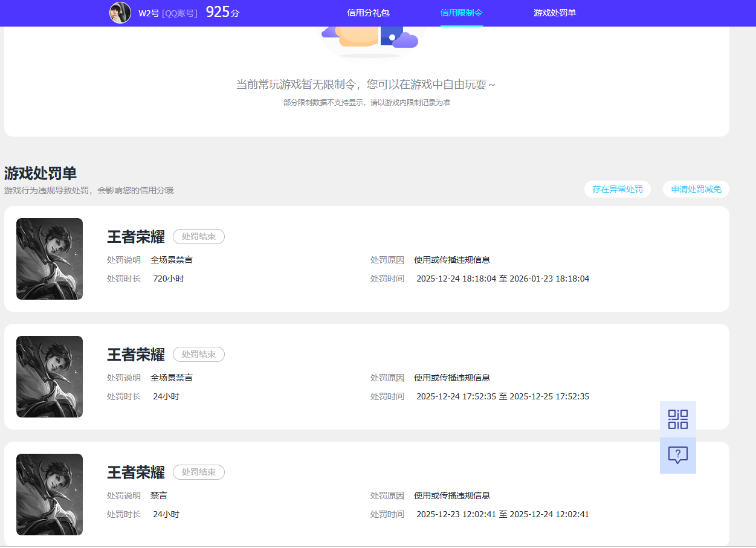Click 游戏行为违规导致处罚 subtitle text
This screenshot has height=548, width=756.
click(x=89, y=190)
